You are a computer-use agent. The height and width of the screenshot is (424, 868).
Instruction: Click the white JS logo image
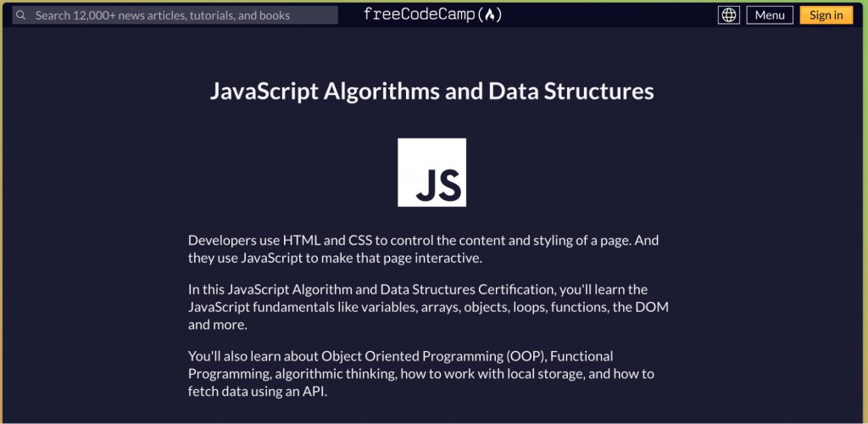[x=431, y=172]
